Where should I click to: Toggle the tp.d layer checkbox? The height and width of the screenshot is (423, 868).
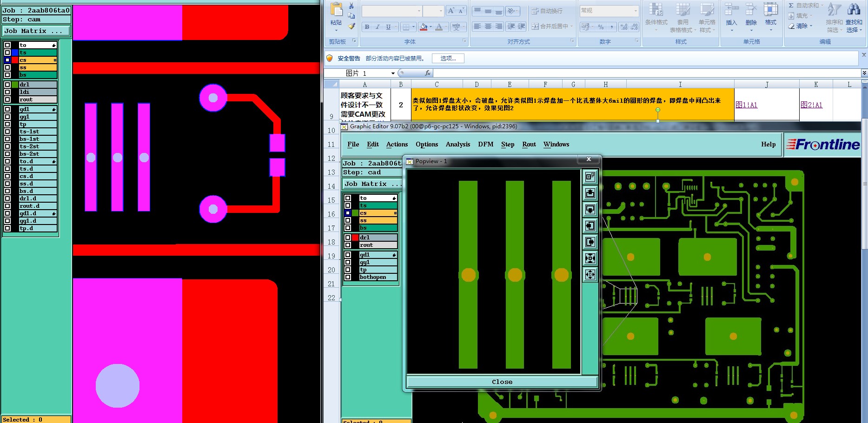(x=7, y=228)
